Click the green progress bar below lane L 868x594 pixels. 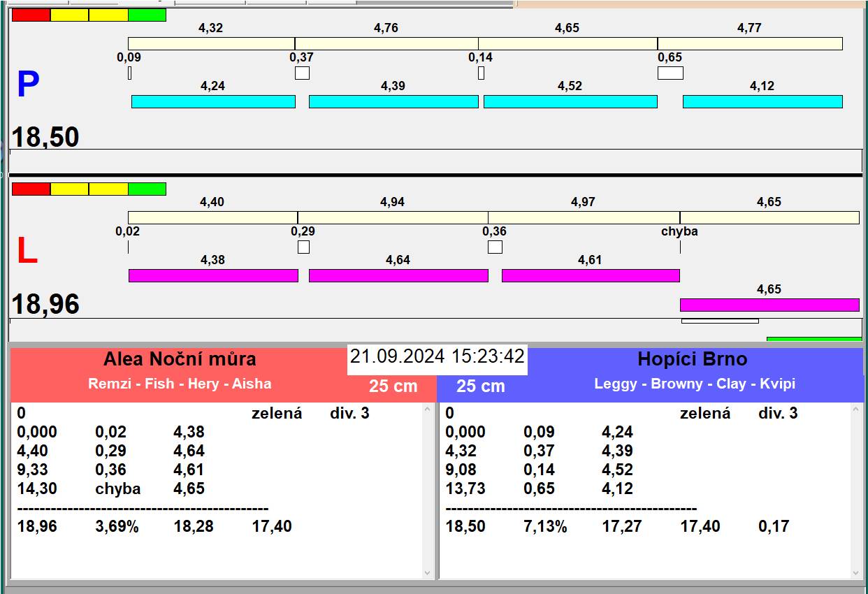click(x=814, y=339)
